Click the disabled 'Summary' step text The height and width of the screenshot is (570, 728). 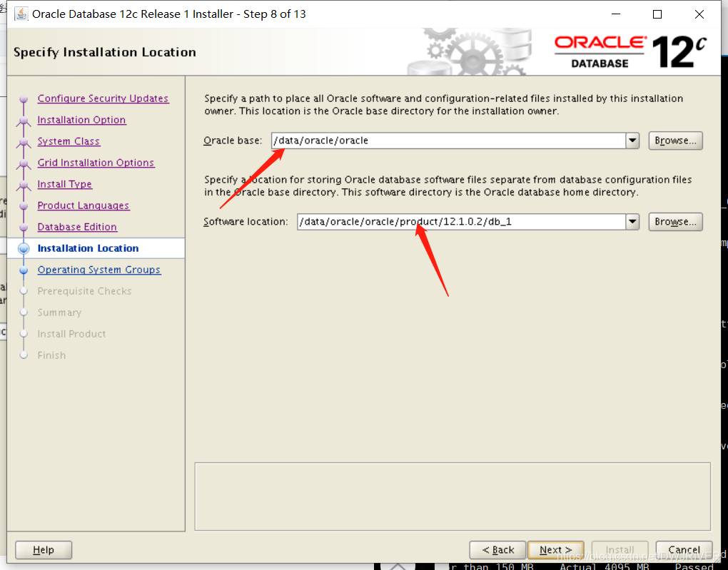59,312
